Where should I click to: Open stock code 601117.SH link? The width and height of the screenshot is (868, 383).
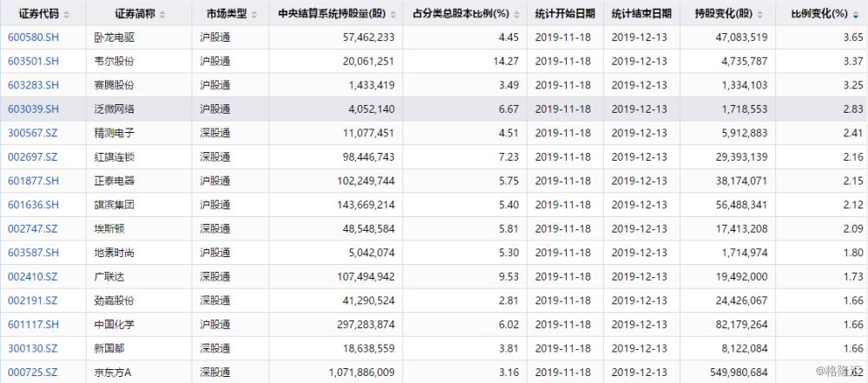coord(33,325)
